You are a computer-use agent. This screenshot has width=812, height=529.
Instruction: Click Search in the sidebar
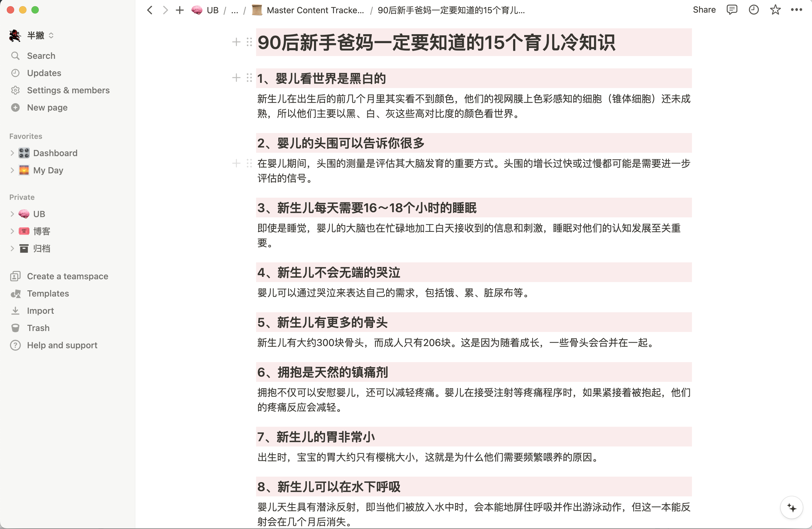click(x=41, y=56)
